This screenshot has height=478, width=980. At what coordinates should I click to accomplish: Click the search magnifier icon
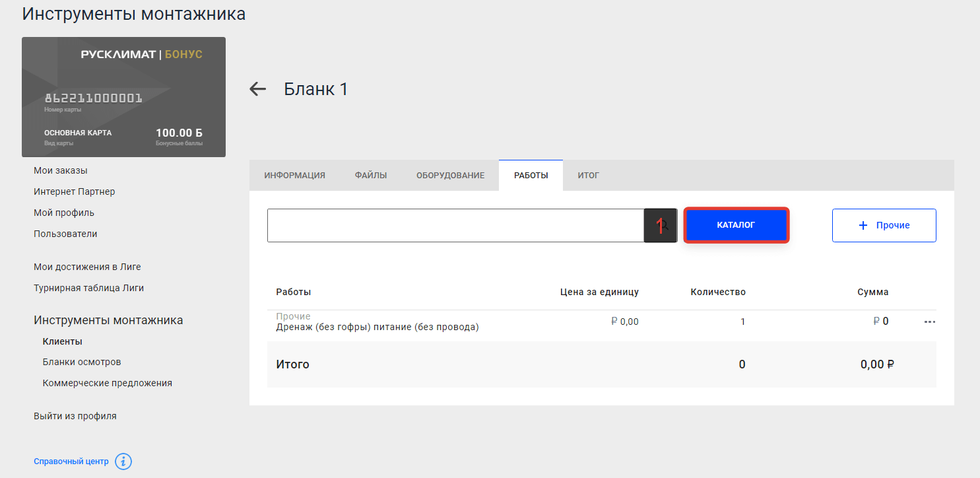[x=661, y=226]
